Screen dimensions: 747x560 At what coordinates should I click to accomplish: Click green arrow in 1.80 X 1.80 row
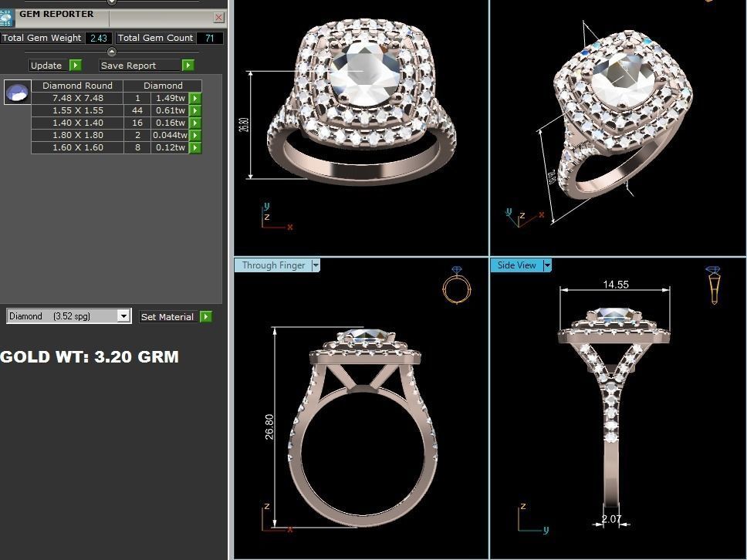[x=195, y=135]
